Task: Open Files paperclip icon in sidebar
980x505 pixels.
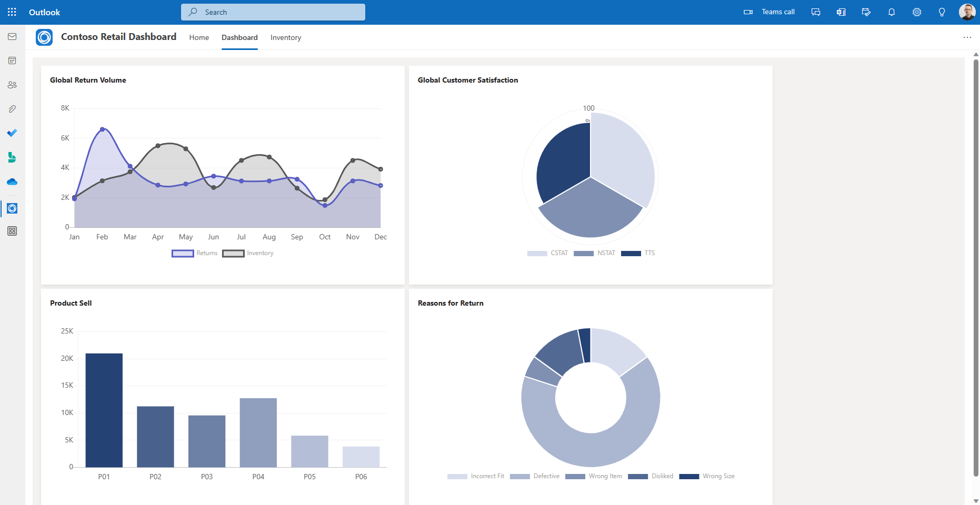Action: (x=12, y=109)
